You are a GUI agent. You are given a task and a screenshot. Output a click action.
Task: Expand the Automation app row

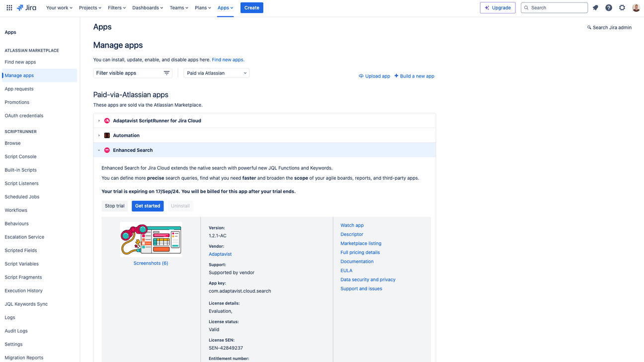point(99,136)
